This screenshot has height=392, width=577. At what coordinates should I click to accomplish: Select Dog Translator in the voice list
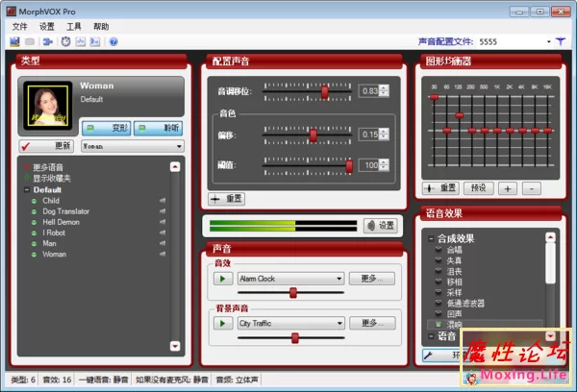coord(65,211)
